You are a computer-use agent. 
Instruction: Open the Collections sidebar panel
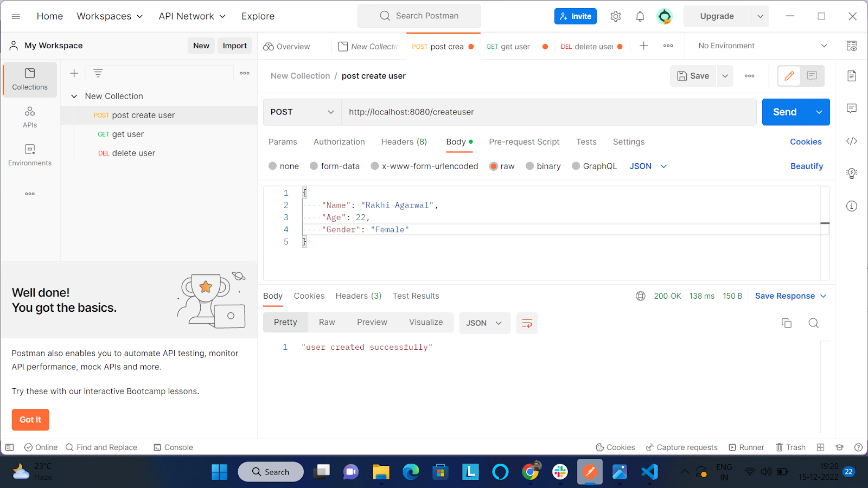pyautogui.click(x=30, y=80)
